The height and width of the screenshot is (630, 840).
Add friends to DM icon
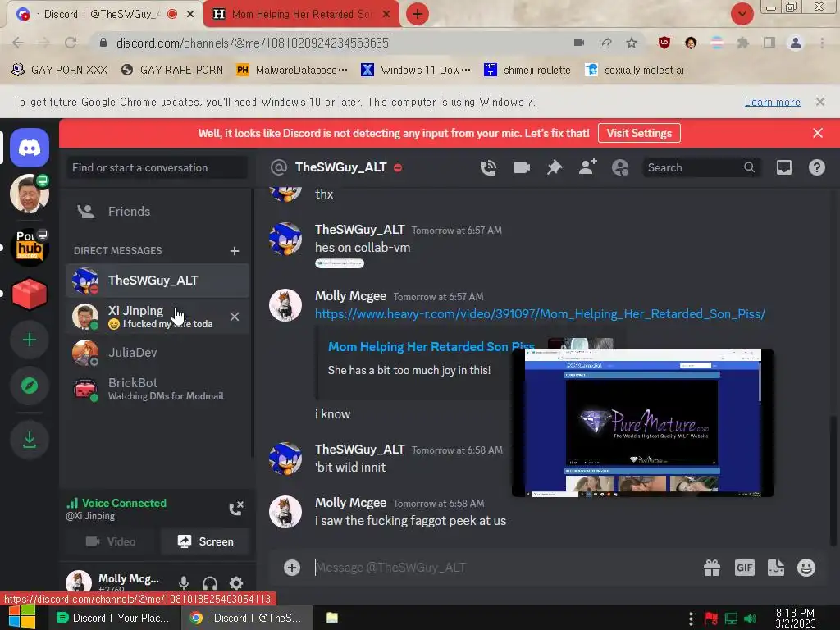587,167
